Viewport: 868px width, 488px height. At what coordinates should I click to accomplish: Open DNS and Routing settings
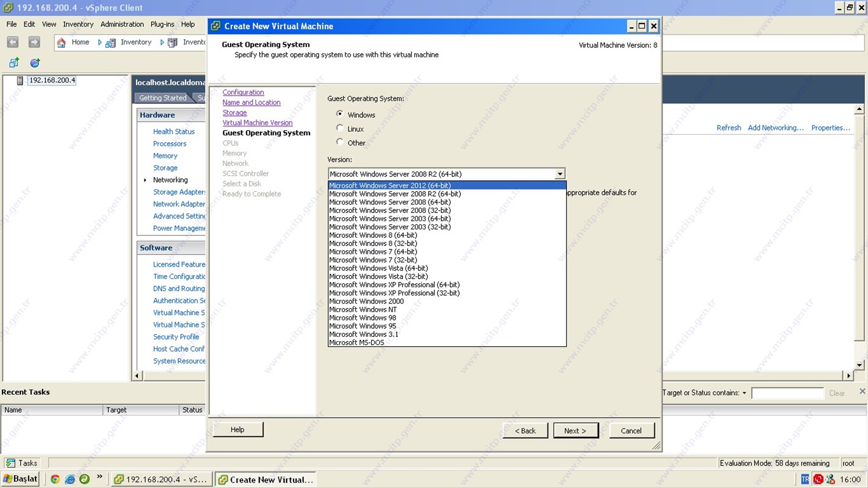179,288
